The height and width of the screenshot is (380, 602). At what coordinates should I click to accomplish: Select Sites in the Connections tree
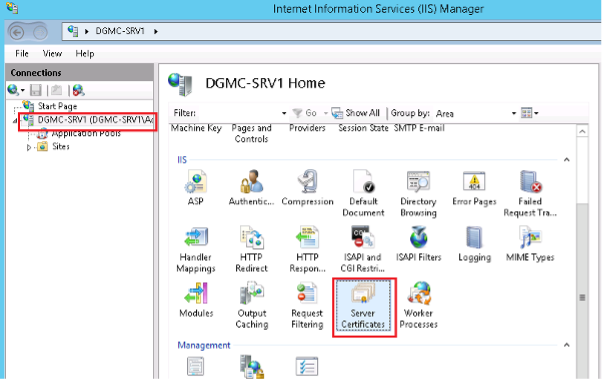[61, 147]
